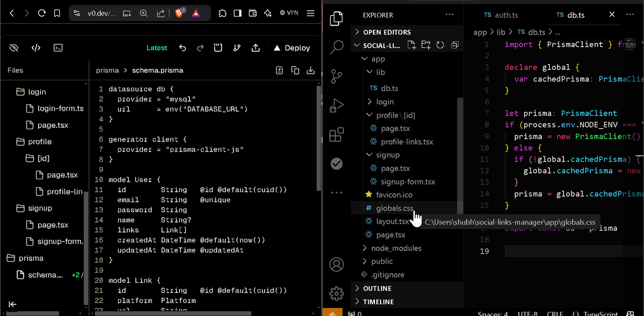This screenshot has width=644, height=316.
Task: Select the Latest version label
Action: pyautogui.click(x=157, y=48)
